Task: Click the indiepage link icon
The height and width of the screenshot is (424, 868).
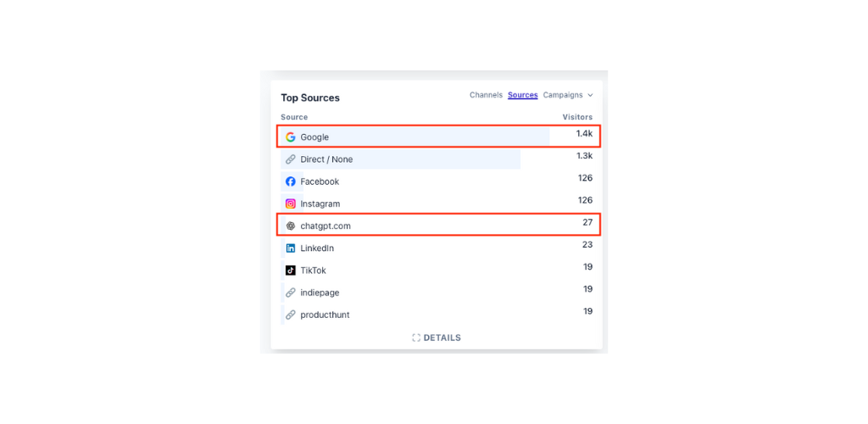Action: click(x=291, y=293)
